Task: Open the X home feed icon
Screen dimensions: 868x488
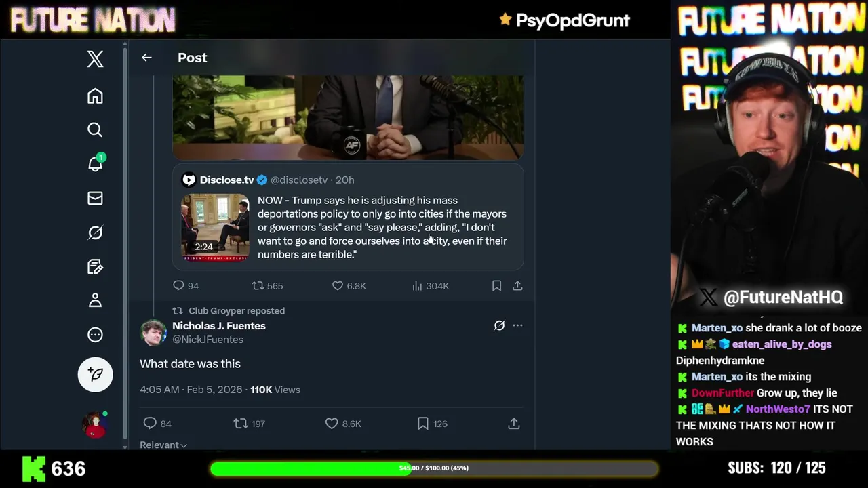Action: 95,96
